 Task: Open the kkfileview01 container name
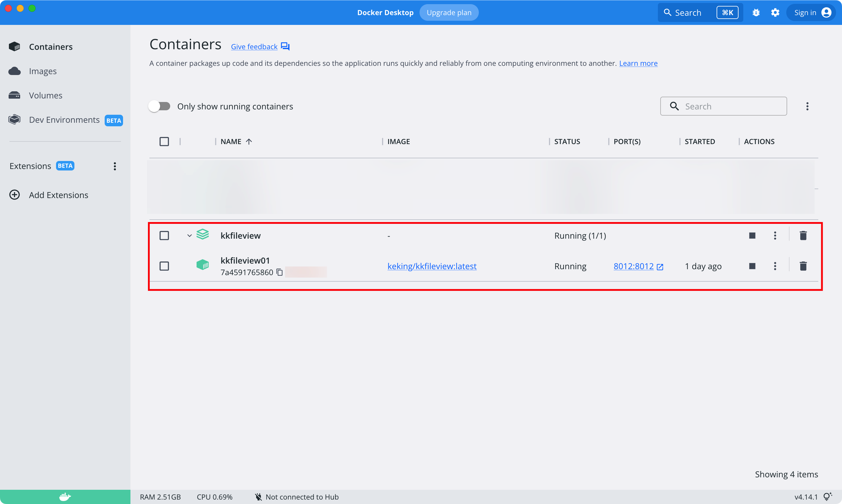(x=245, y=261)
